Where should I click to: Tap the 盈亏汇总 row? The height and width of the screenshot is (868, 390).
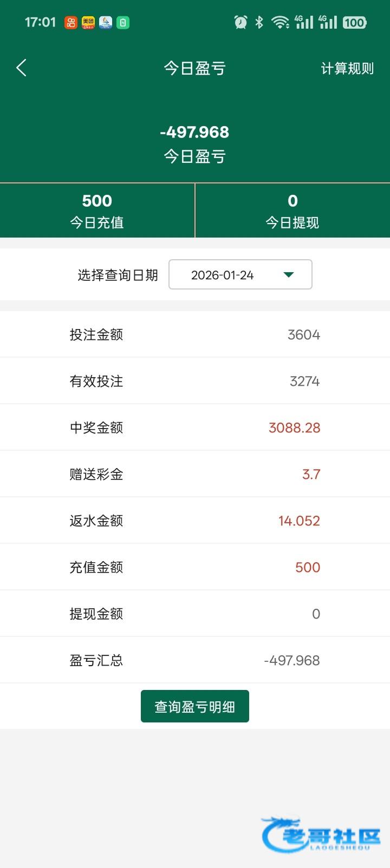click(x=195, y=660)
